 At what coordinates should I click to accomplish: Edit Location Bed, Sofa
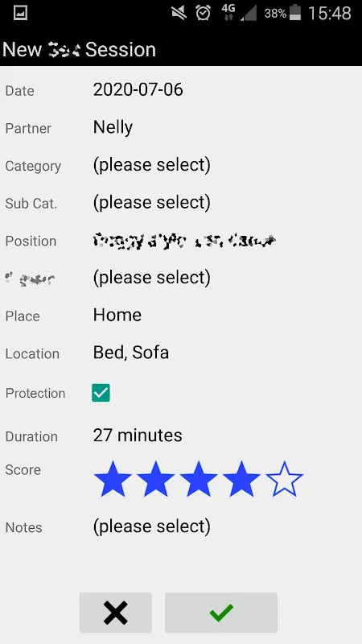(x=131, y=353)
